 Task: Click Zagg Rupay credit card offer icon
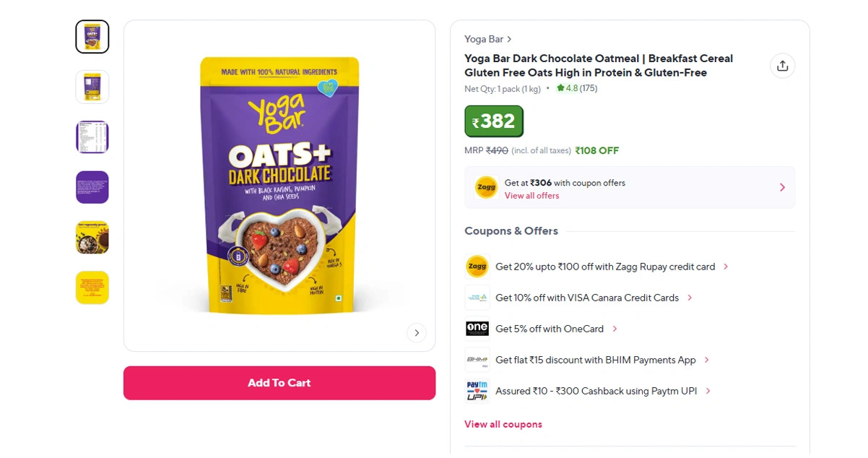click(477, 267)
